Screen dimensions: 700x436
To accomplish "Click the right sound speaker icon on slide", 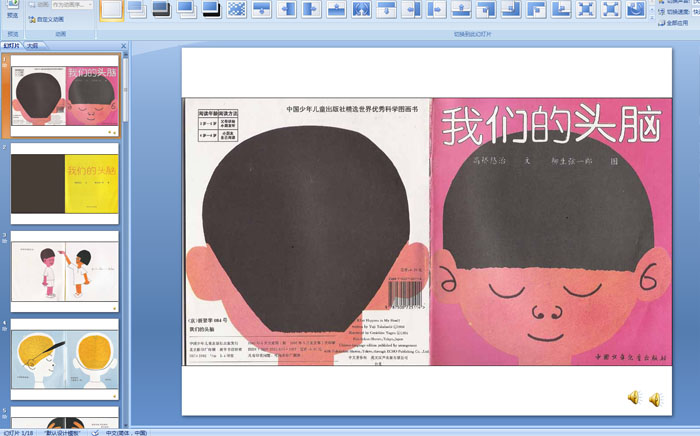I will pos(655,399).
